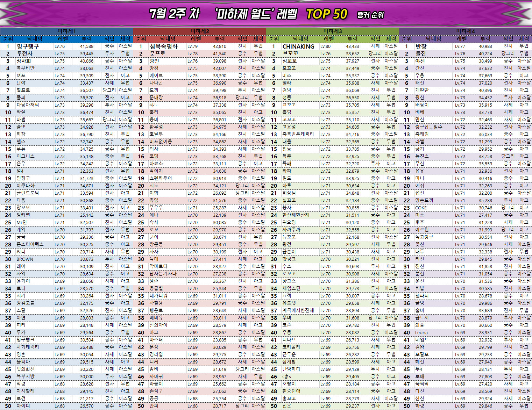
Task: Select the nickname CHINAKING in the rankings
Action: click(x=298, y=46)
